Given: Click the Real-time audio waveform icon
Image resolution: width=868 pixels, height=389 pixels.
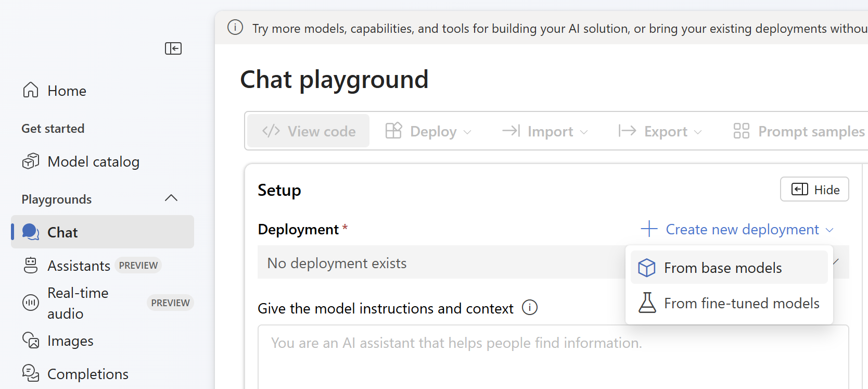Looking at the screenshot, I should pyautogui.click(x=31, y=303).
